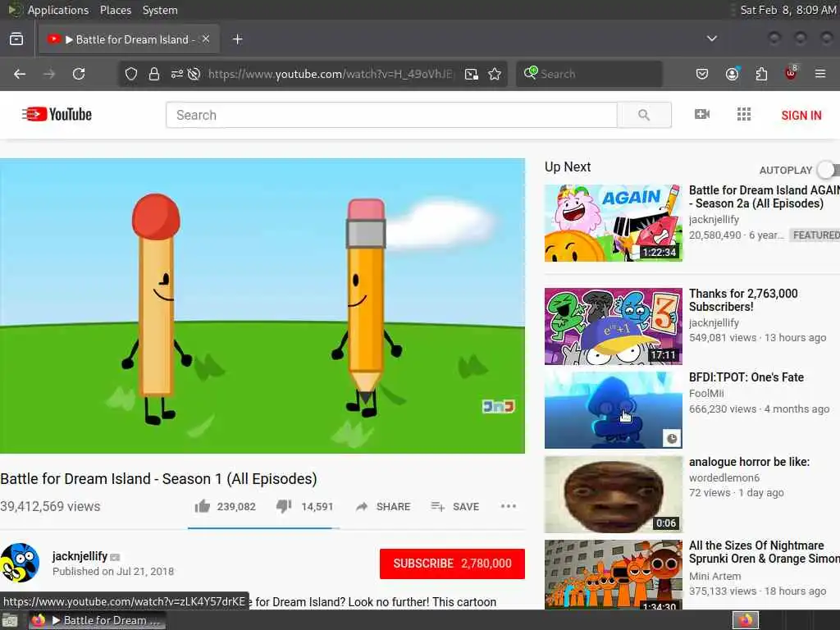Viewport: 840px width, 630px height.
Task: Dislike the video with thumbs down
Action: [x=284, y=506]
